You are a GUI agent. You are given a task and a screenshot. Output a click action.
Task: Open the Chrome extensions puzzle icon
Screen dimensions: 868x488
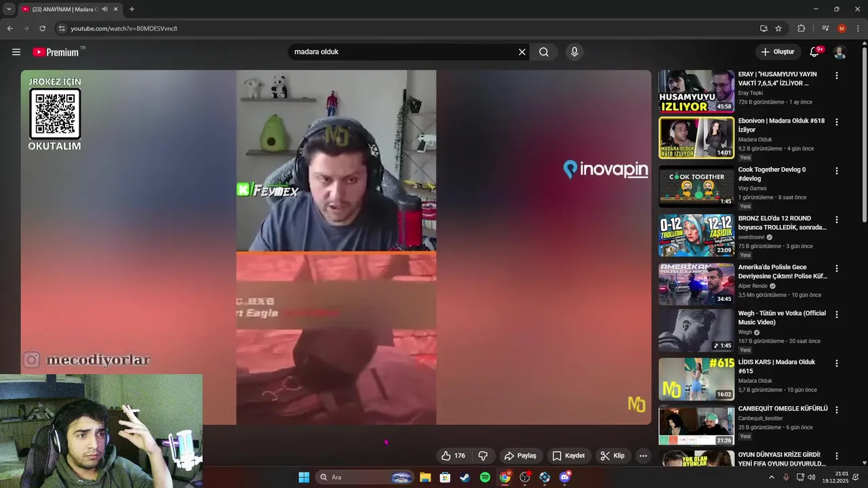tap(802, 28)
